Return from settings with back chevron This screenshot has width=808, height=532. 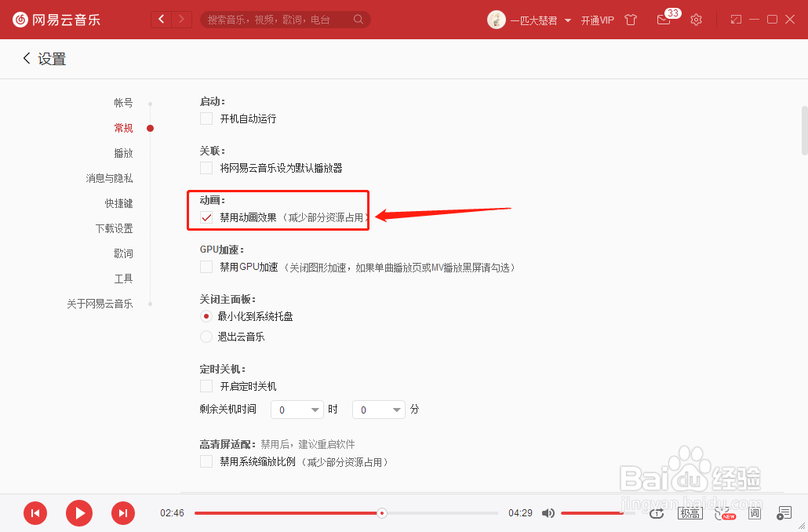(27, 58)
